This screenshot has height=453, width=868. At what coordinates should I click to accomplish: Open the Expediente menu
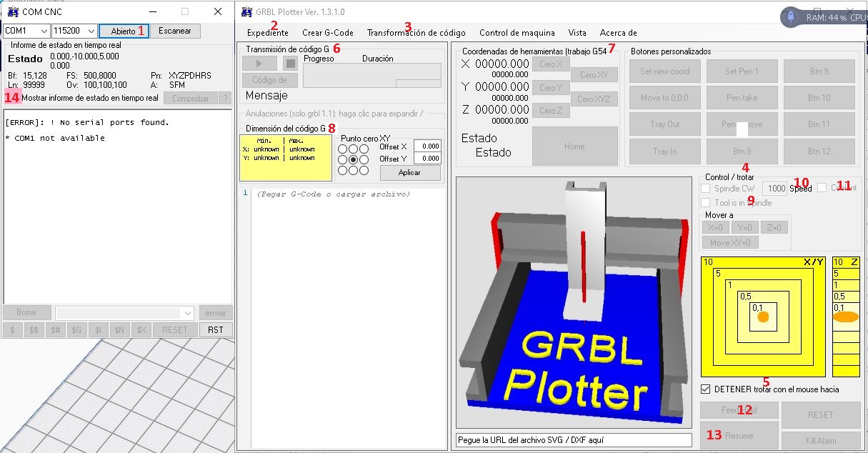(268, 33)
